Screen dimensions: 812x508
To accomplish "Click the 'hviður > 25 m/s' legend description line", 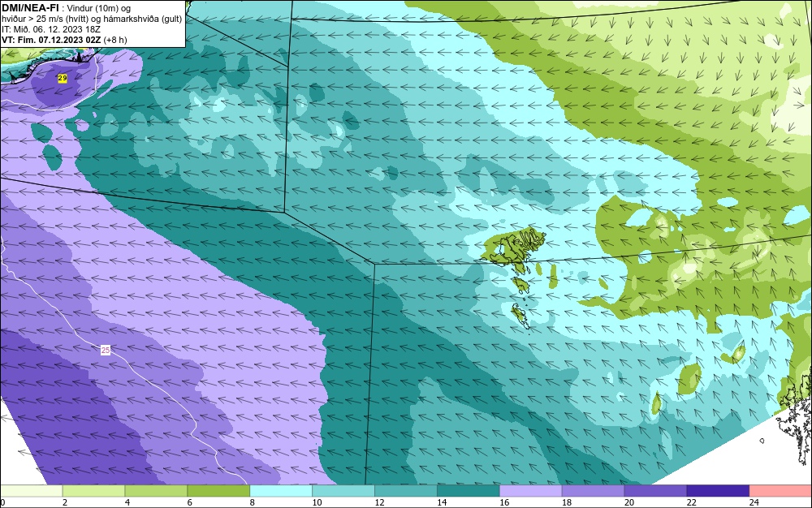I will click(92, 19).
